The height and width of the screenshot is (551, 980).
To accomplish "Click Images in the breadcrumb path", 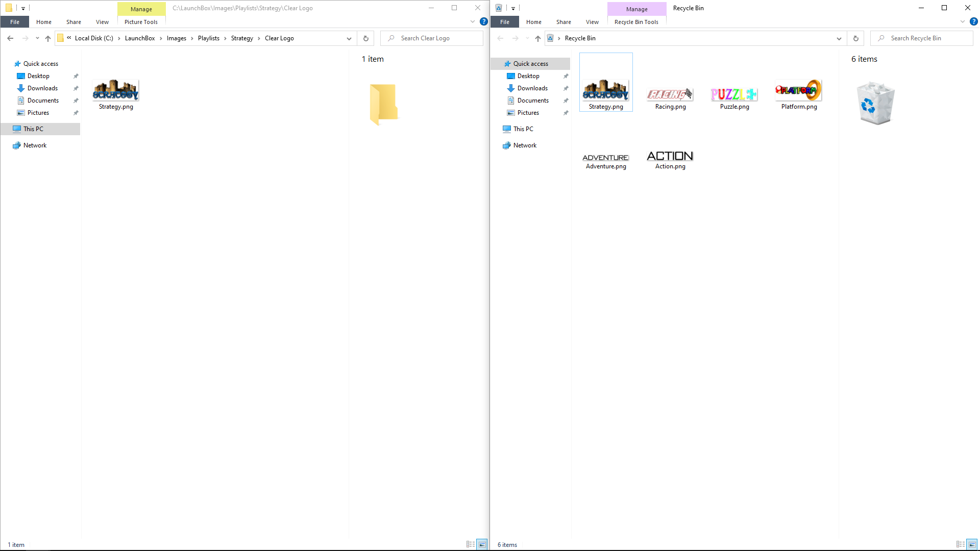I will coord(177,38).
